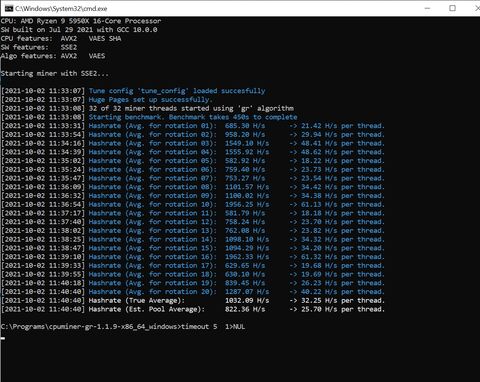
Task: Click the rotation 19 hashrate '839.45 H/s'
Action: [245, 283]
